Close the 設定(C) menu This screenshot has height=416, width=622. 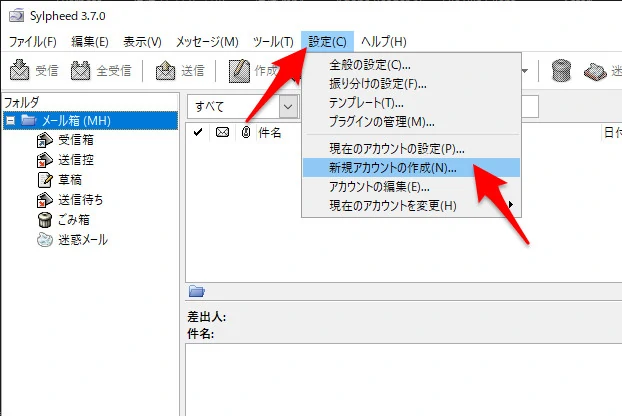tap(327, 42)
